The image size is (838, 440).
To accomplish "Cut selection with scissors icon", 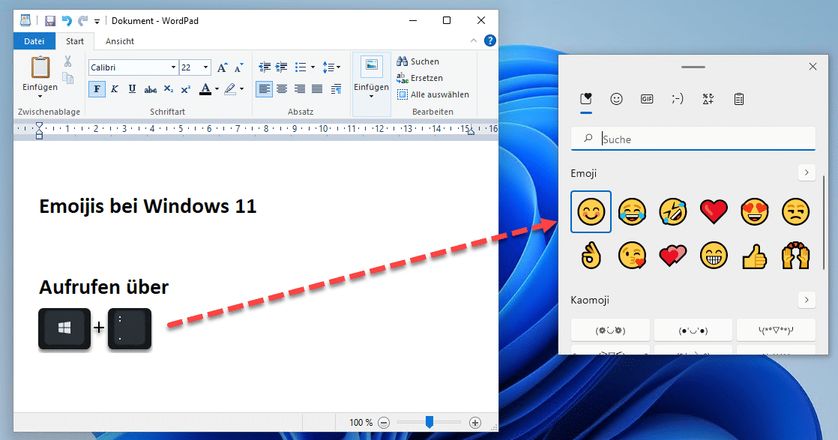I will pyautogui.click(x=68, y=61).
